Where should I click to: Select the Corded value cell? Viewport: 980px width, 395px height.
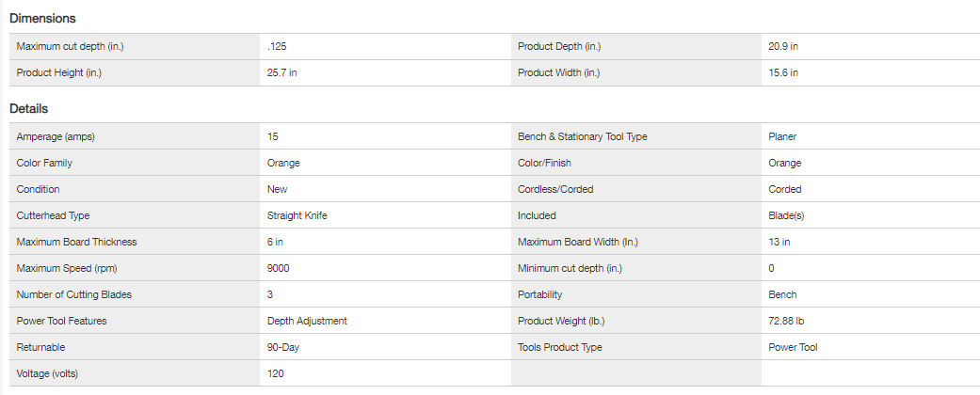[785, 189]
